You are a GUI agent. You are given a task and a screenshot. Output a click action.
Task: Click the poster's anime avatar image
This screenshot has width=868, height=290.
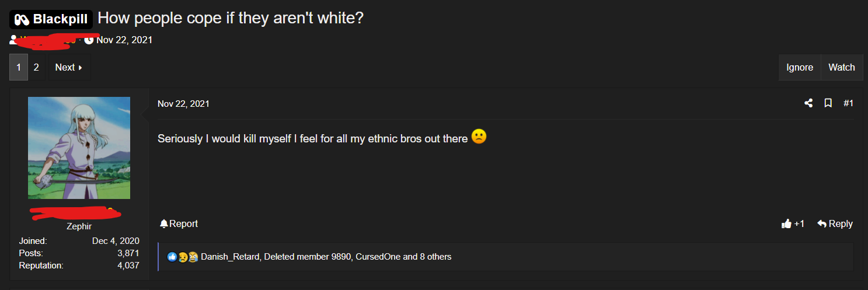click(79, 148)
